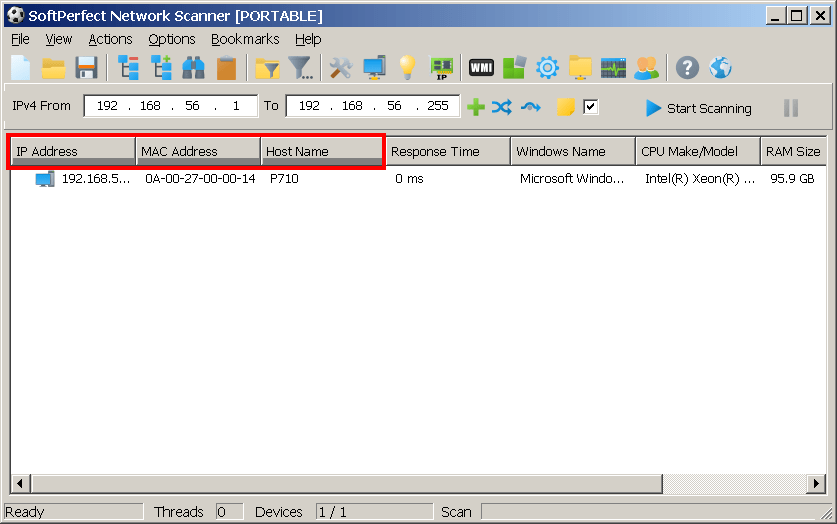Maximize the Network Scanner window
The image size is (837, 524).
coord(796,15)
